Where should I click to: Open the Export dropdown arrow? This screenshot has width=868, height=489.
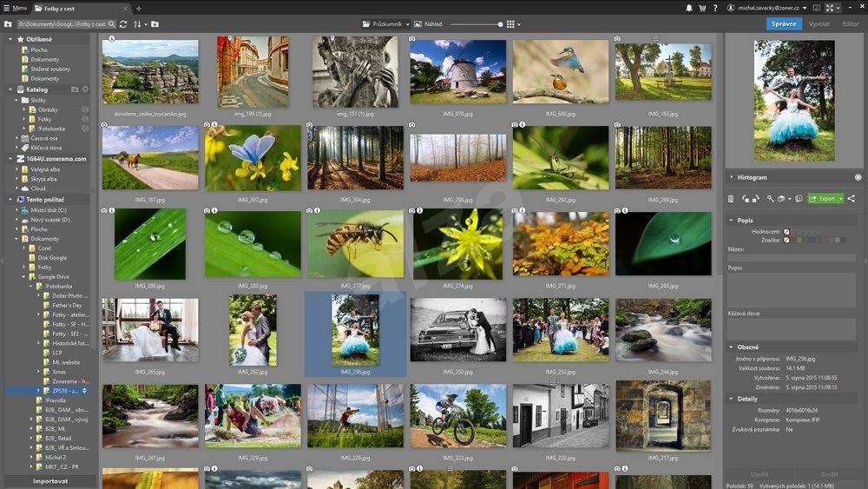click(840, 198)
